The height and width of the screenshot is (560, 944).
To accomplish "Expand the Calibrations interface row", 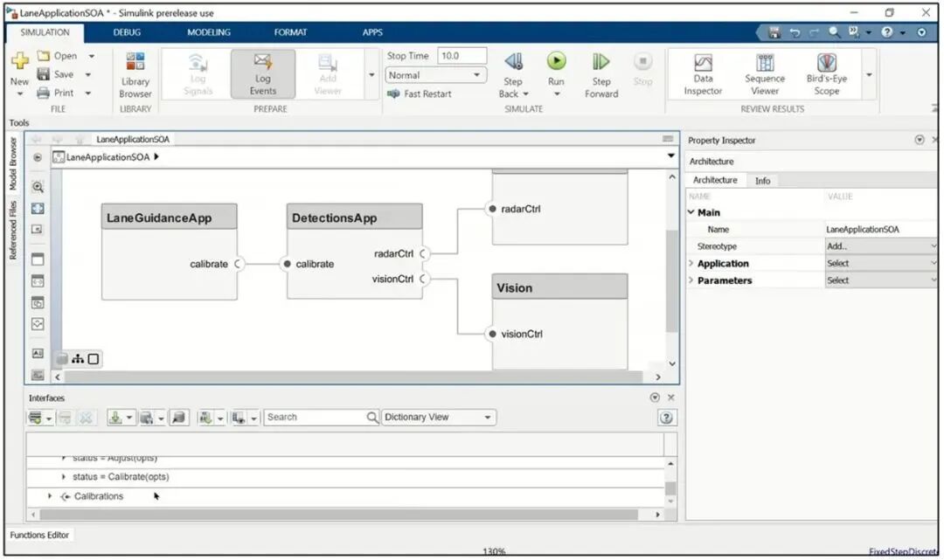I will pos(50,496).
